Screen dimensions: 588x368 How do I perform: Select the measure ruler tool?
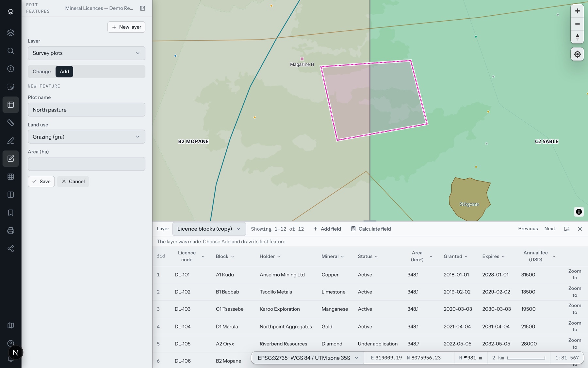pos(10,123)
